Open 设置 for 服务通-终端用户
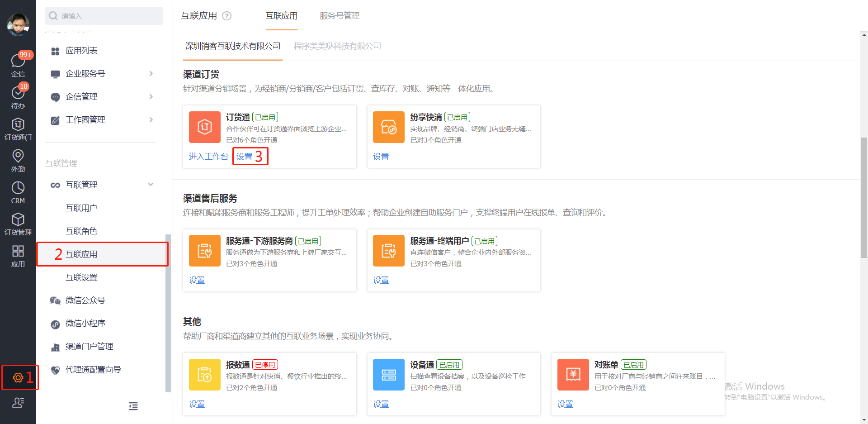This screenshot has height=424, width=868. (x=381, y=280)
